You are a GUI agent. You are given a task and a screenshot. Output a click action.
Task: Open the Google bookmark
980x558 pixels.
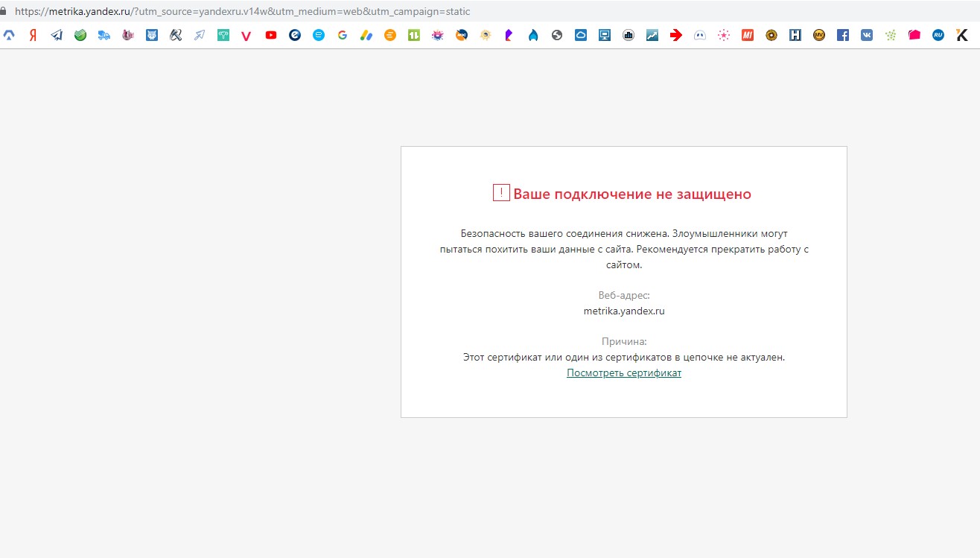pos(343,35)
